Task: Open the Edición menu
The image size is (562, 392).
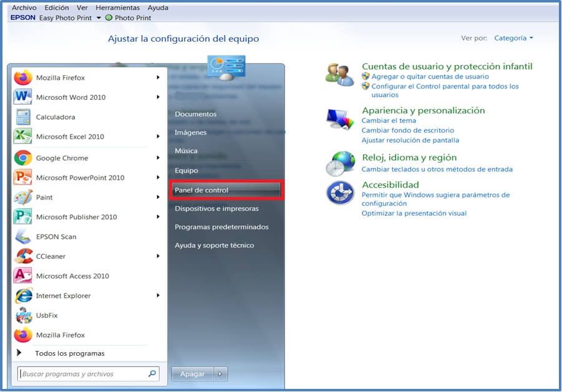Action: tap(57, 7)
